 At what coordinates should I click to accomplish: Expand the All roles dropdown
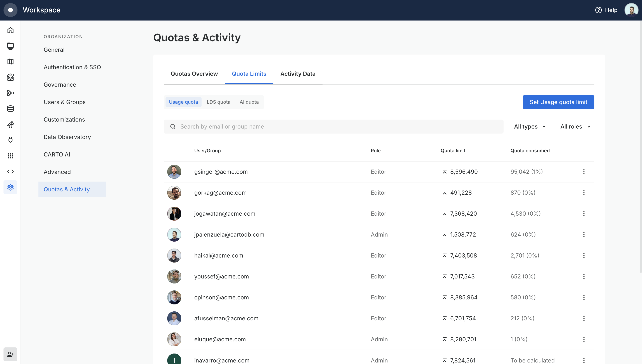point(575,127)
